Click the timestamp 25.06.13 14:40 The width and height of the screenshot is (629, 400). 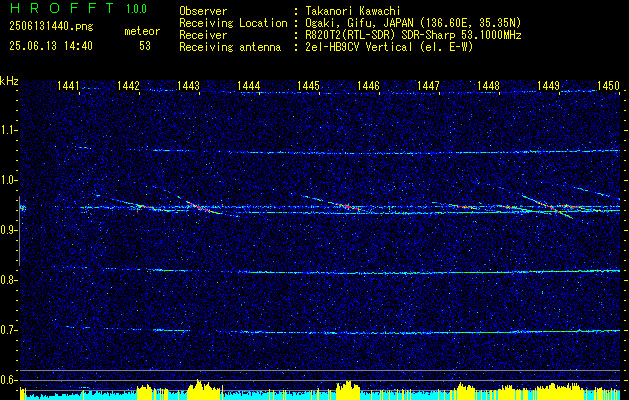point(51,46)
